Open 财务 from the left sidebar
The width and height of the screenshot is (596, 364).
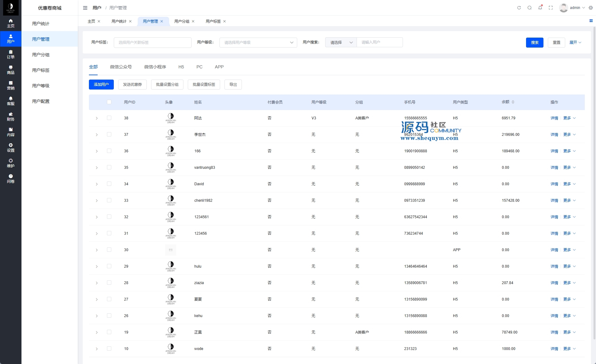[x=11, y=117]
